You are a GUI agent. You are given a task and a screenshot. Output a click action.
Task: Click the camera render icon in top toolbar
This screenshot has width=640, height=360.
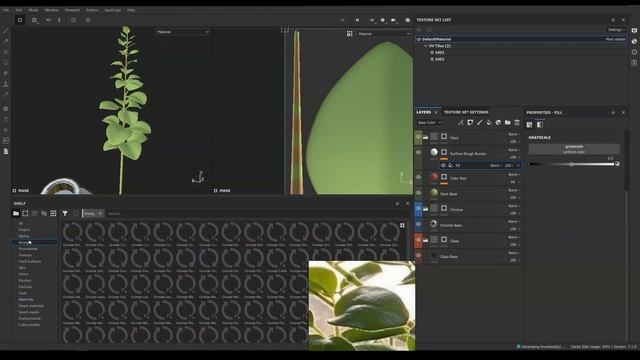pos(407,20)
